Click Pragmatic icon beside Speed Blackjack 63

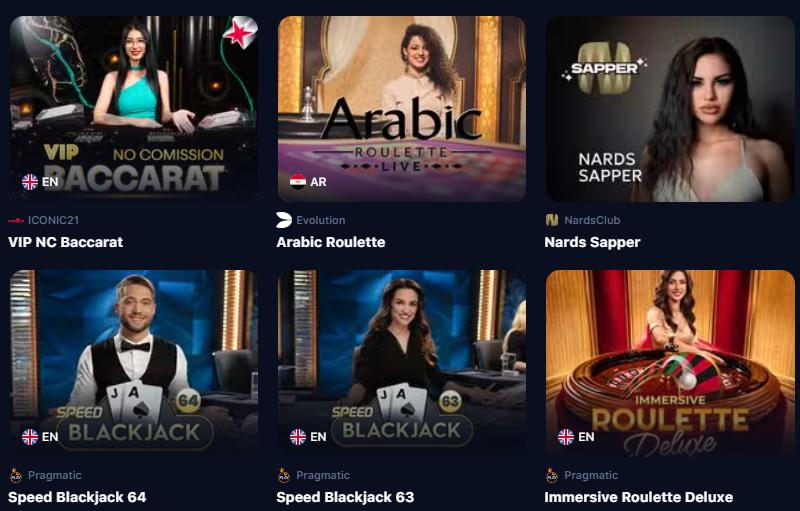pyautogui.click(x=284, y=475)
